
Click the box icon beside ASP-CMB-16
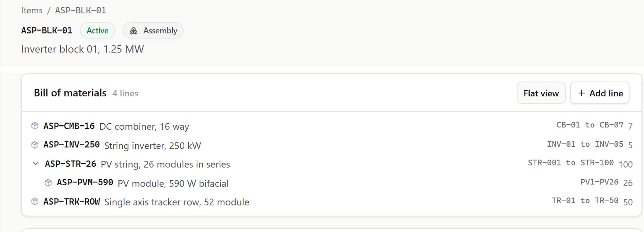coord(35,126)
